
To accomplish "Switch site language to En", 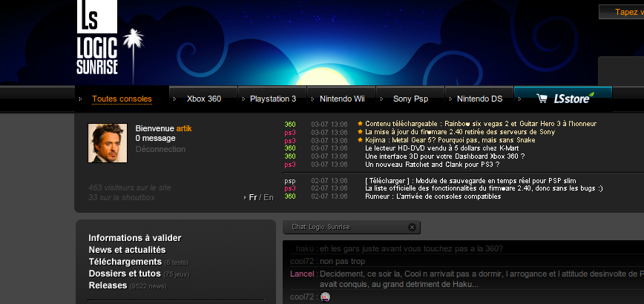I will pos(269,198).
